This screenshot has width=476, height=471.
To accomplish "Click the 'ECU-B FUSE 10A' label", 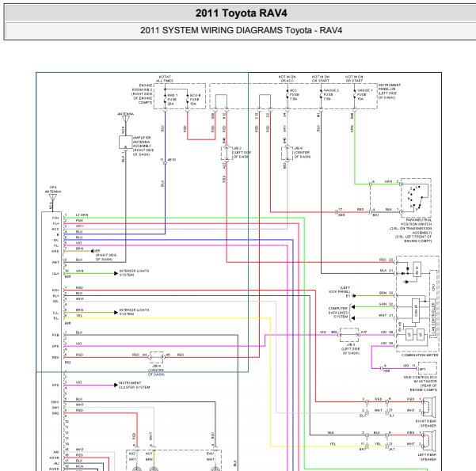I will [195, 100].
